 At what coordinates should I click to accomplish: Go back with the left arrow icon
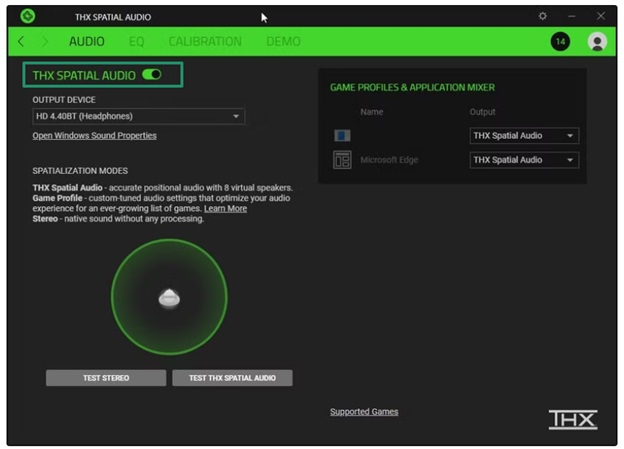(x=21, y=41)
